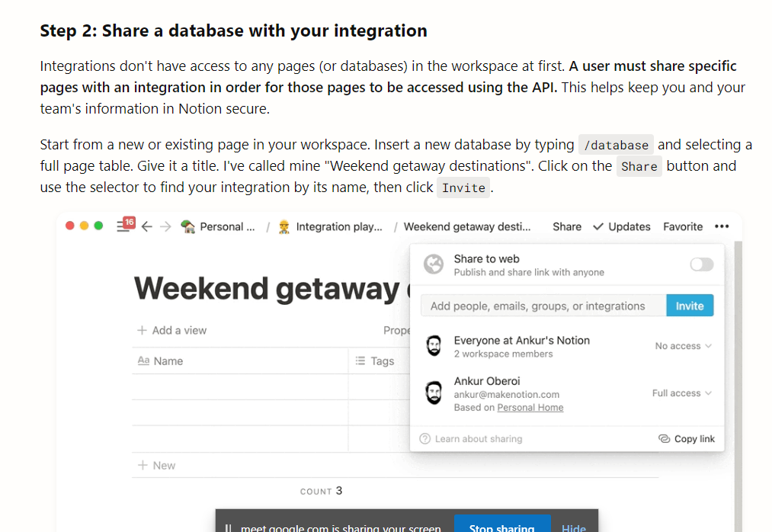
Task: Click the blue Invite button
Action: click(x=690, y=306)
